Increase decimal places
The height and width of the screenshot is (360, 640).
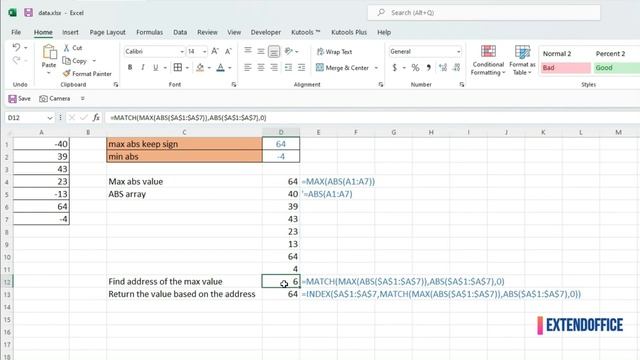click(443, 68)
